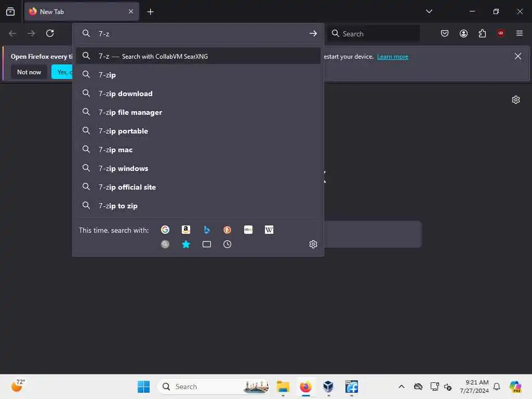Viewport: 532px width, 399px height.
Task: Close the New Tab tab
Action: [131, 11]
